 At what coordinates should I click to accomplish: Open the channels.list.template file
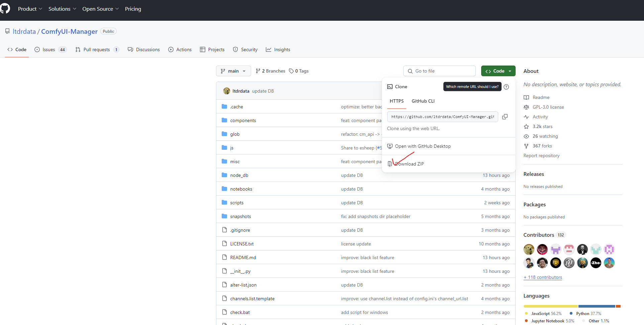tap(252, 299)
